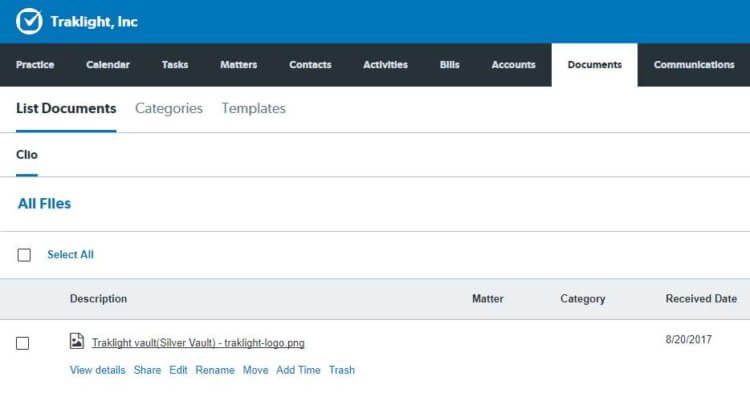This screenshot has height=393, width=750.
Task: Send the document to Trash
Action: (342, 370)
